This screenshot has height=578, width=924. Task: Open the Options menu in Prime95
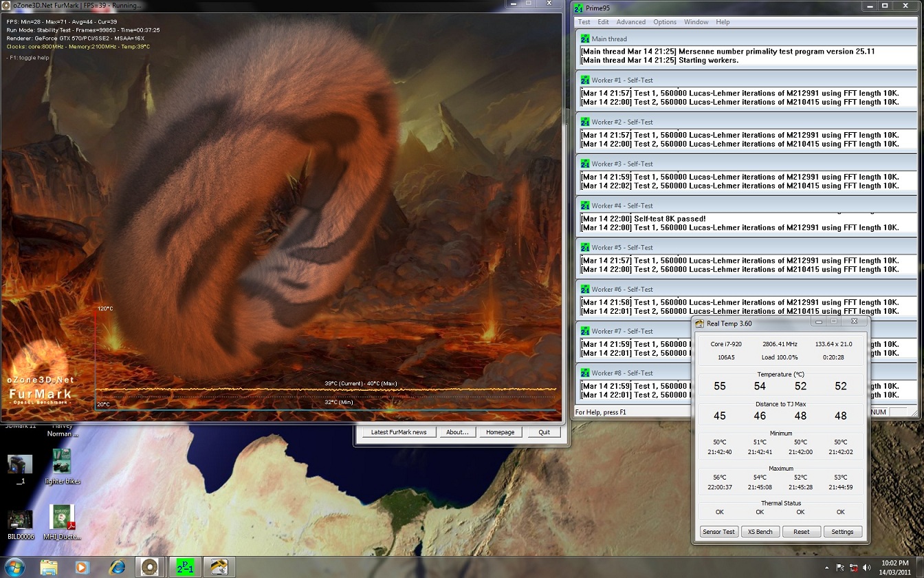tap(665, 22)
